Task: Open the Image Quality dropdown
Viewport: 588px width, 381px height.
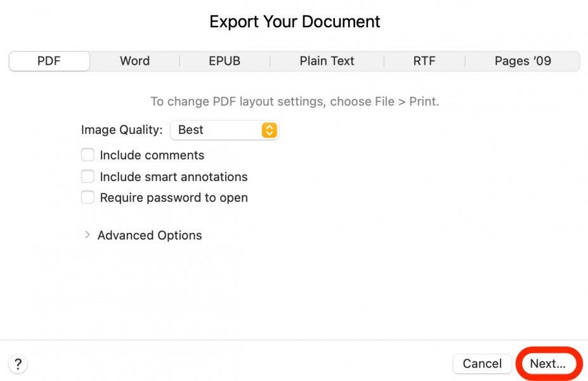Action: 225,130
